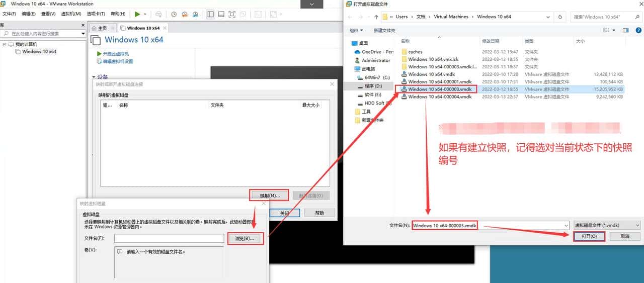Screen dimensions: 644x283
Task: Toggle the preview pane icon
Action: pyautogui.click(x=625, y=30)
